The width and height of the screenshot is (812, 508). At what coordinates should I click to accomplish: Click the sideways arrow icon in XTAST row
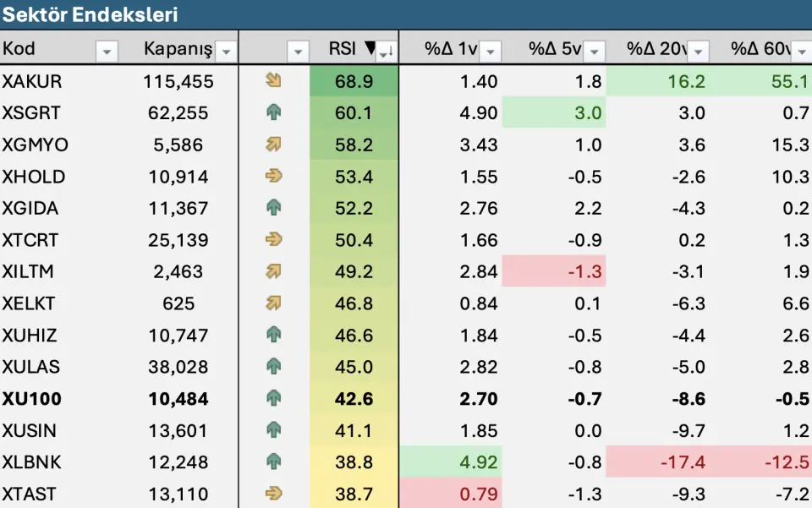(273, 493)
